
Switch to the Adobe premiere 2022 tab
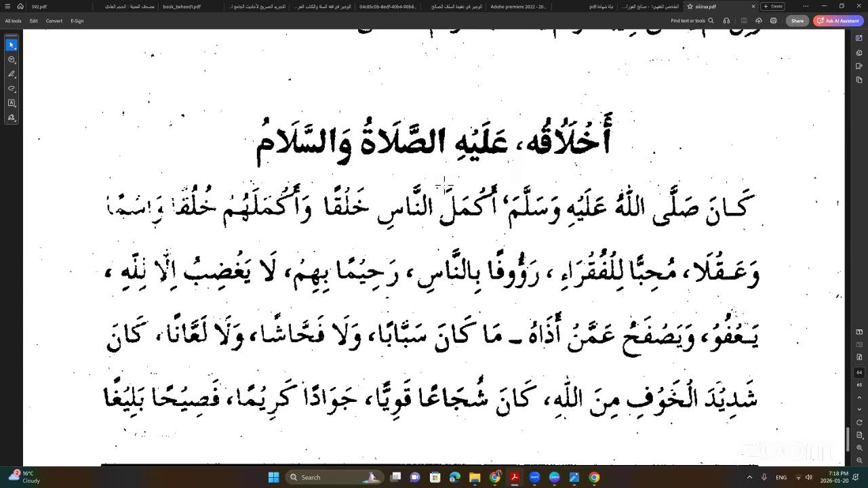click(518, 6)
